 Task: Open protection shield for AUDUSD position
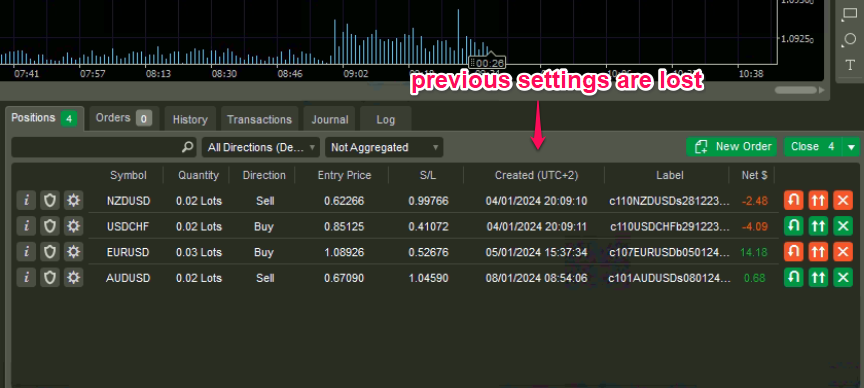click(x=50, y=277)
